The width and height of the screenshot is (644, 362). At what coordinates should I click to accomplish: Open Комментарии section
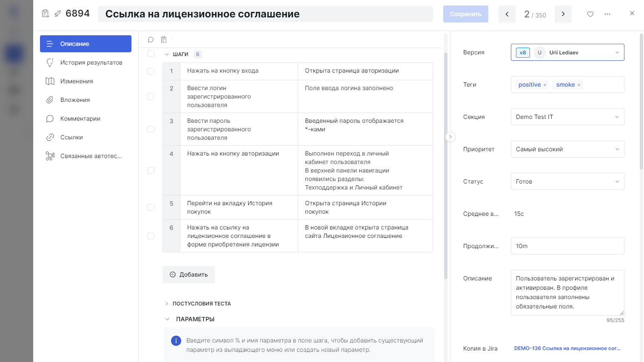point(85,119)
